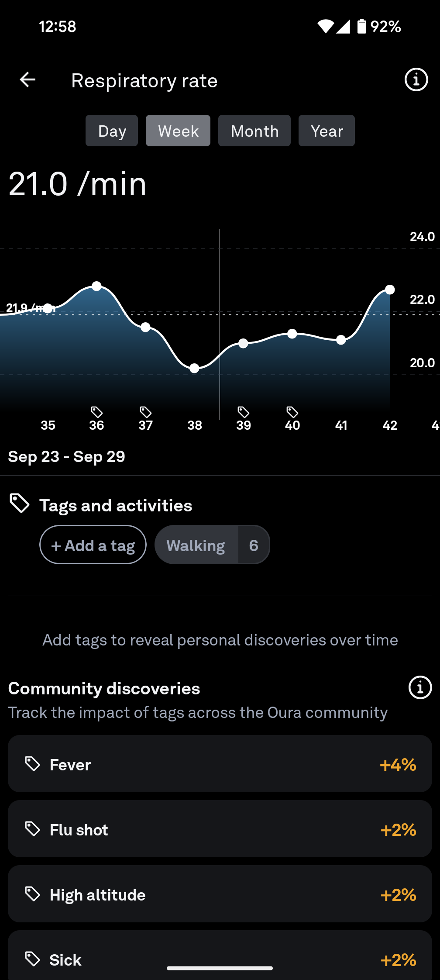Tap the week 41 axis label
Image resolution: width=440 pixels, height=980 pixels.
coord(341,425)
